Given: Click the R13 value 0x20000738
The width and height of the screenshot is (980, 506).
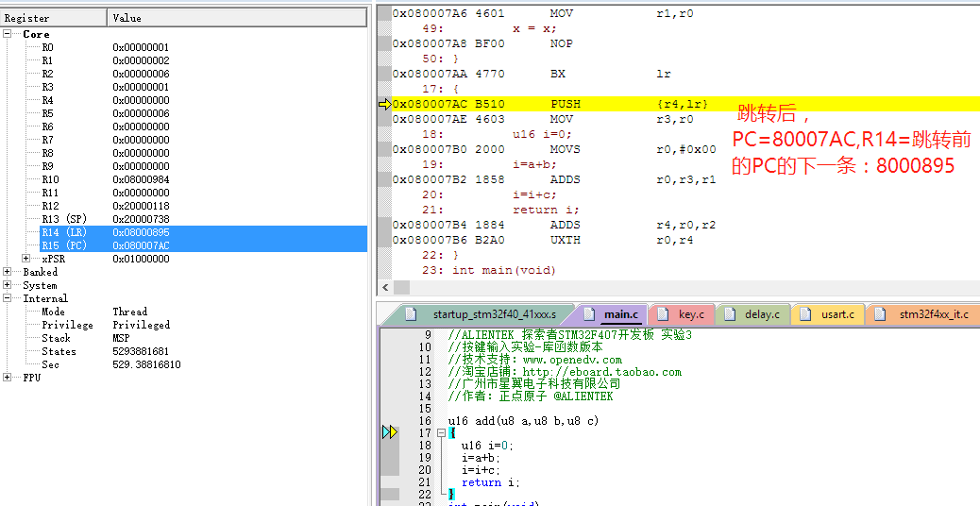Looking at the screenshot, I should point(141,219).
